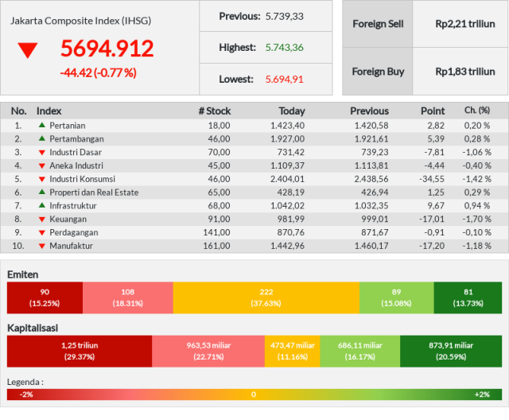Select the yellow Emiten segment showing 222
509x420 pixels.
(266, 297)
